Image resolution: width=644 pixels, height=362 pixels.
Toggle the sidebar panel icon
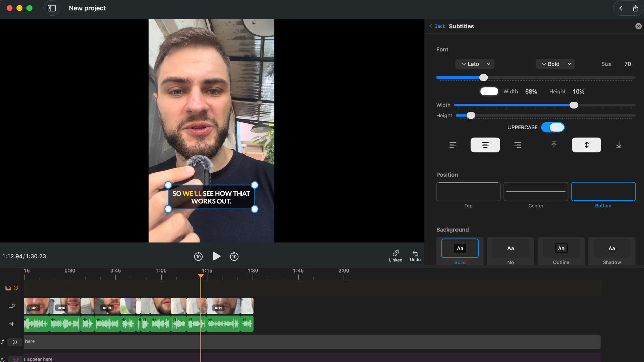pos(52,8)
